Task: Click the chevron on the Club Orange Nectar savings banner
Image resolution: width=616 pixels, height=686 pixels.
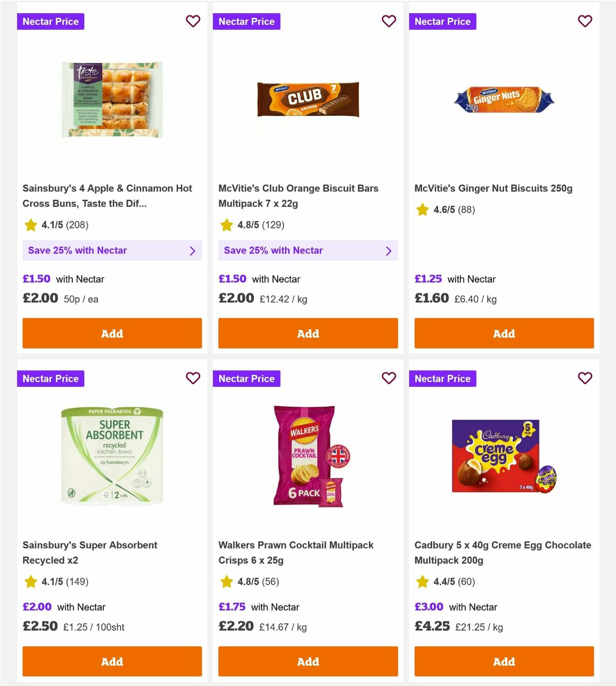Action: (388, 250)
